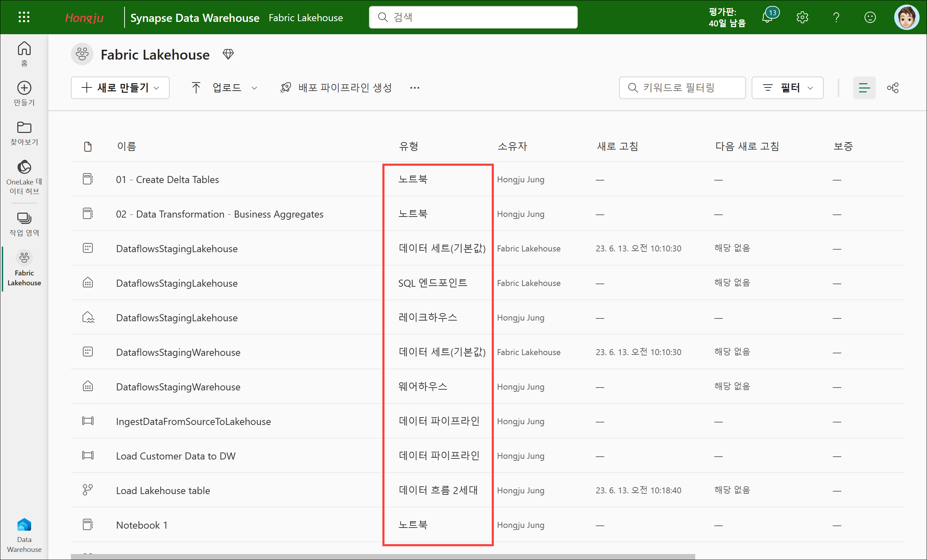Click the premium diamond icon beside title
This screenshot has height=560, width=927.
(228, 54)
